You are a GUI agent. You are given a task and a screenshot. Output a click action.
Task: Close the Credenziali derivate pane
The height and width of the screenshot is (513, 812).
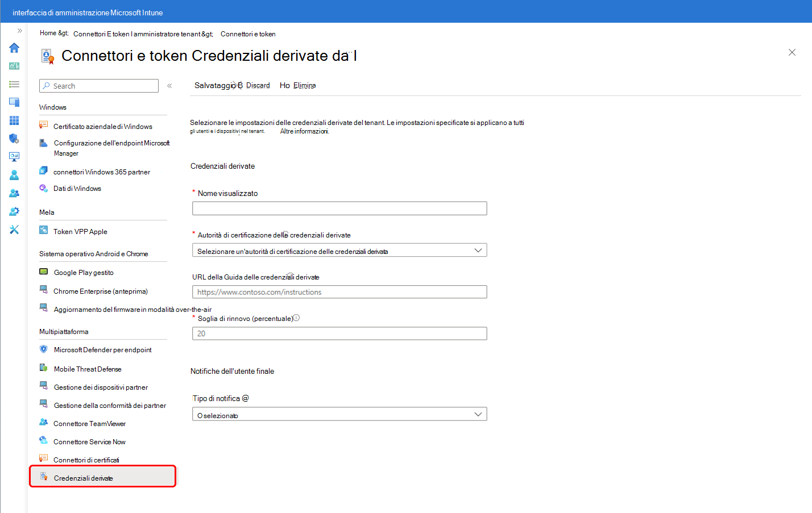click(x=792, y=52)
